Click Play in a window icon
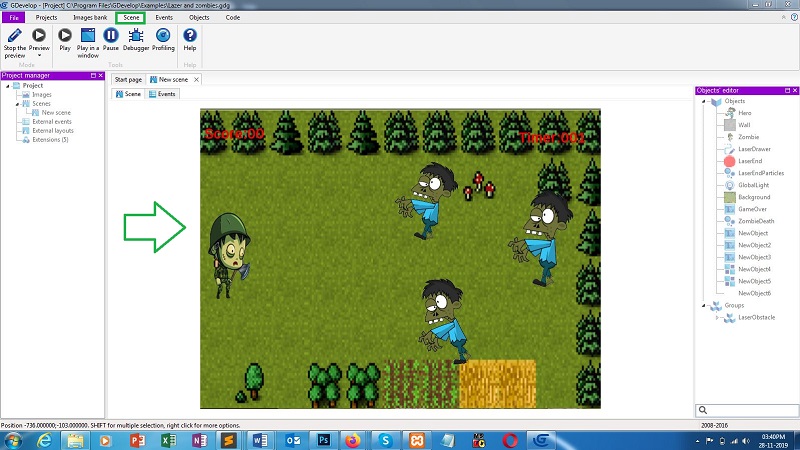Viewport: 800px width, 450px height. 88,36
